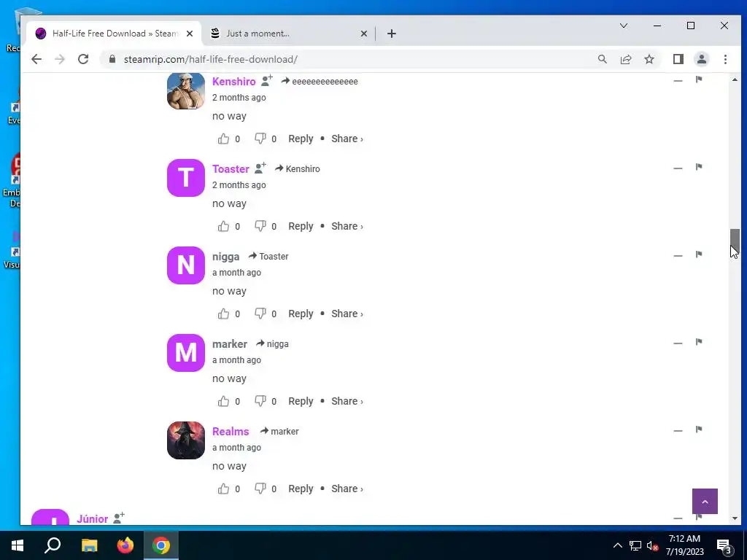Expand Share options on marker's comment
Image resolution: width=747 pixels, height=560 pixels.
coord(347,401)
